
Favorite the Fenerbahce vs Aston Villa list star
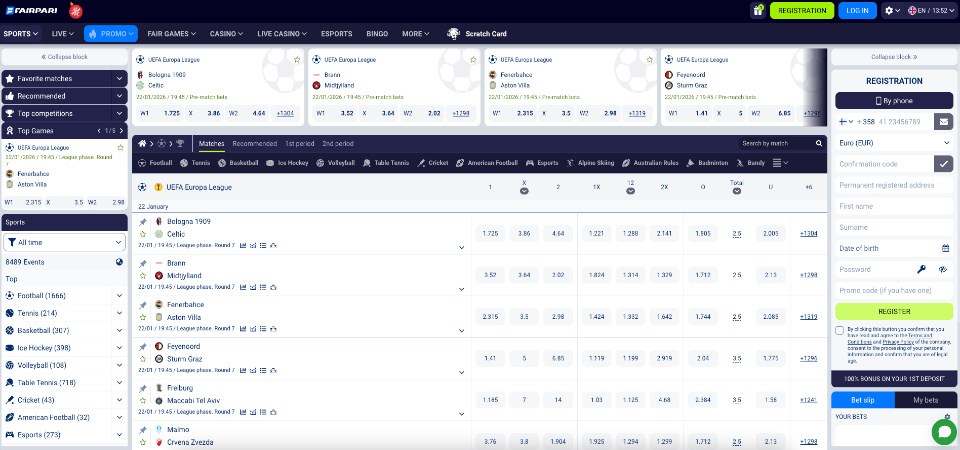pyautogui.click(x=143, y=317)
